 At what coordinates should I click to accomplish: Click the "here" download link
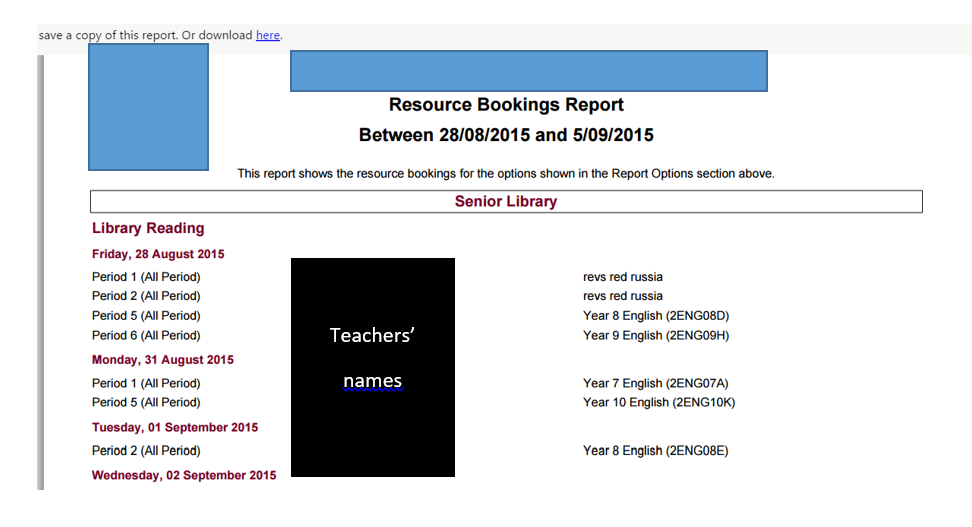pos(267,35)
